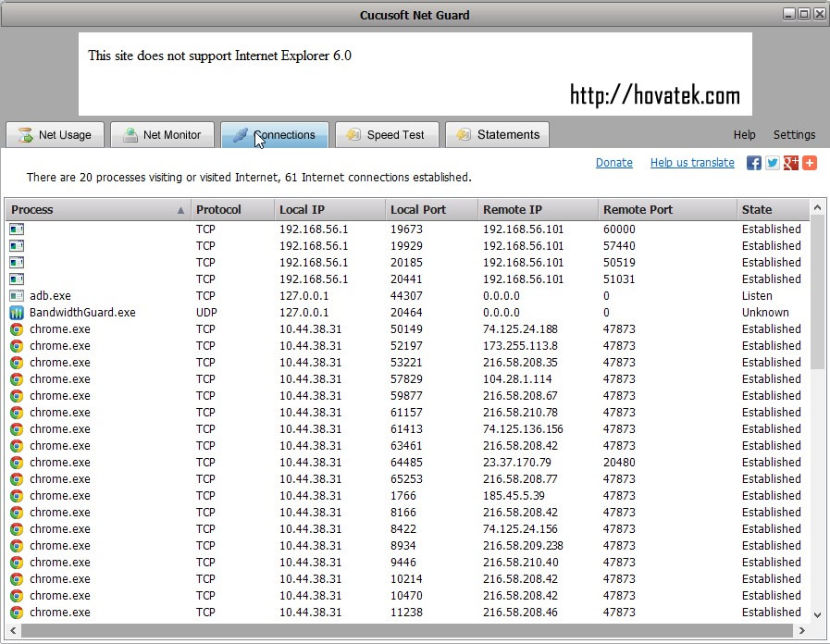Image resolution: width=830 pixels, height=644 pixels.
Task: Click the icon in the local port 19929 row
Action: tap(17, 246)
